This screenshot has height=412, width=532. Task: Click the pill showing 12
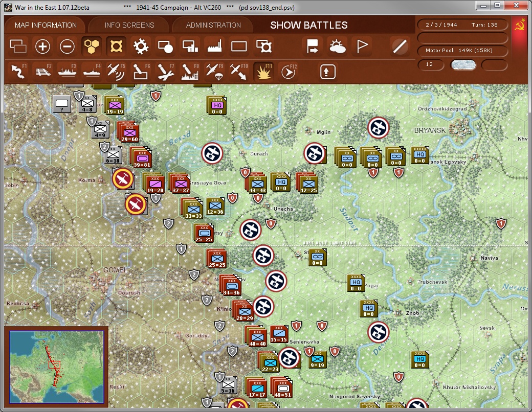pyautogui.click(x=431, y=64)
